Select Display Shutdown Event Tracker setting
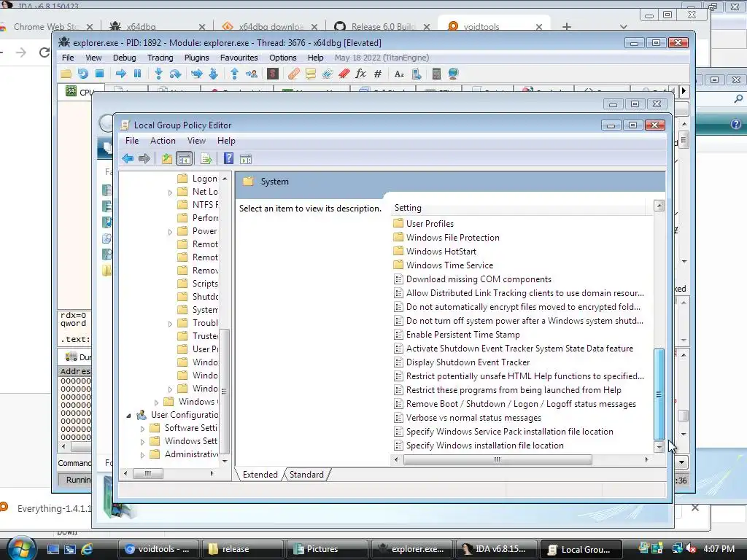The height and width of the screenshot is (560, 747). point(462,362)
